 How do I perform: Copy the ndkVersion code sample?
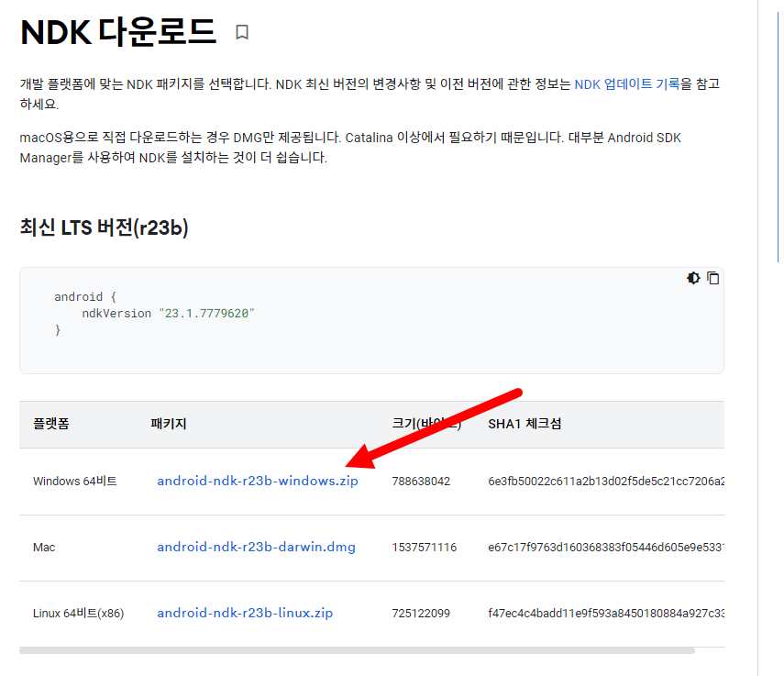(713, 278)
